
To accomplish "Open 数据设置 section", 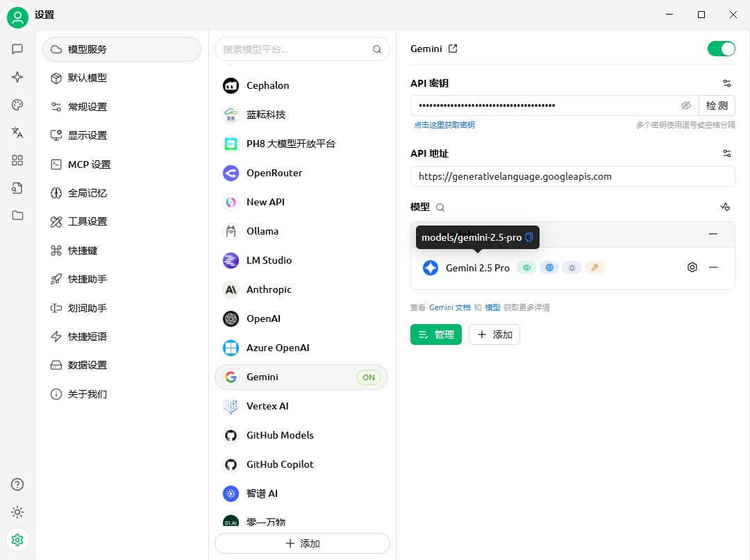I will (122, 365).
